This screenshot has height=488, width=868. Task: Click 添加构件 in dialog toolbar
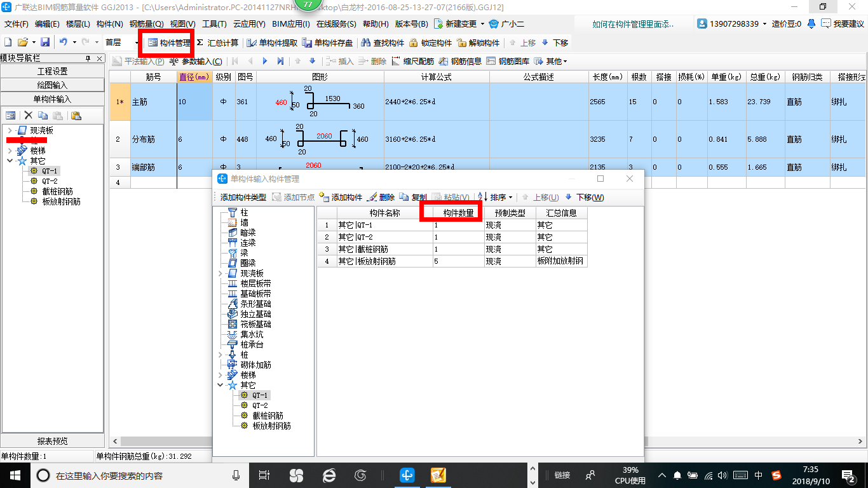(341, 198)
